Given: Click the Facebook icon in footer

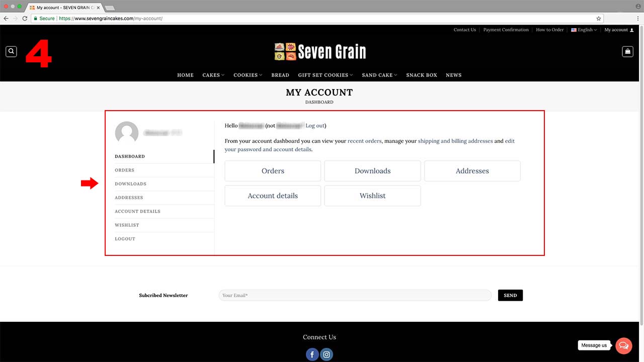Looking at the screenshot, I should coord(312,354).
